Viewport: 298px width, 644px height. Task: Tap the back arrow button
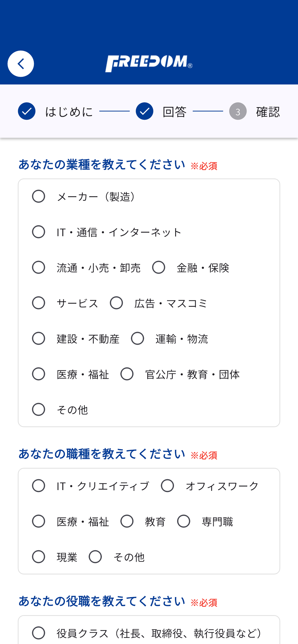pos(21,64)
